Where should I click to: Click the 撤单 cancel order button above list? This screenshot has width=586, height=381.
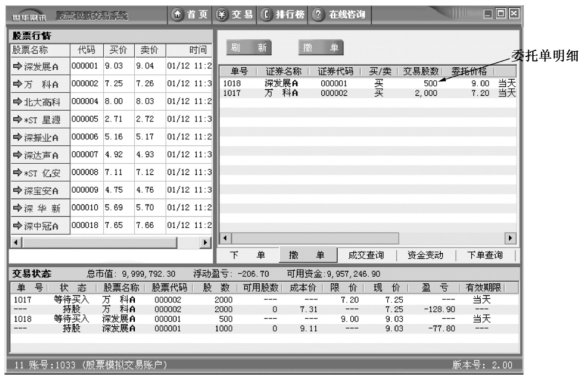pos(321,47)
